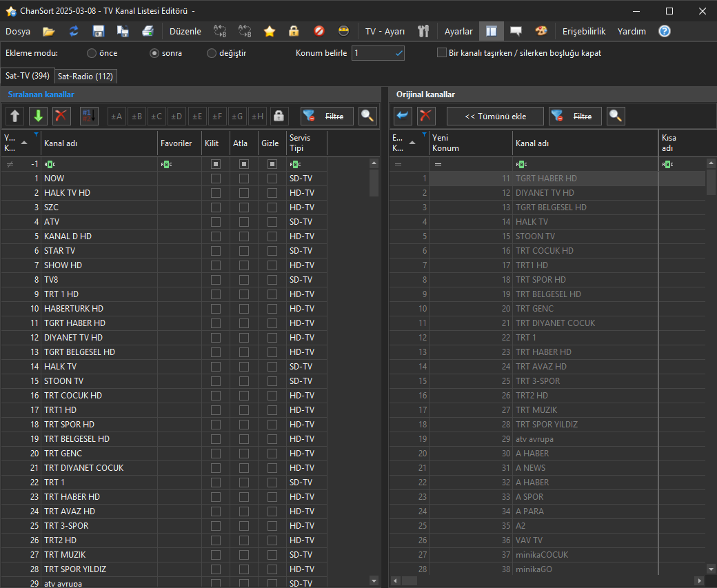Move channel down with green arrow
The width and height of the screenshot is (717, 588).
point(39,116)
